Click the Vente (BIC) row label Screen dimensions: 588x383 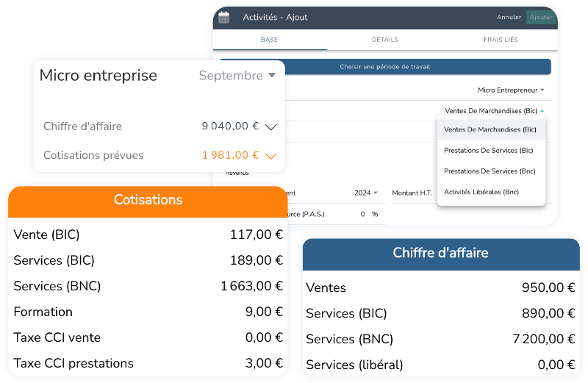click(x=46, y=235)
